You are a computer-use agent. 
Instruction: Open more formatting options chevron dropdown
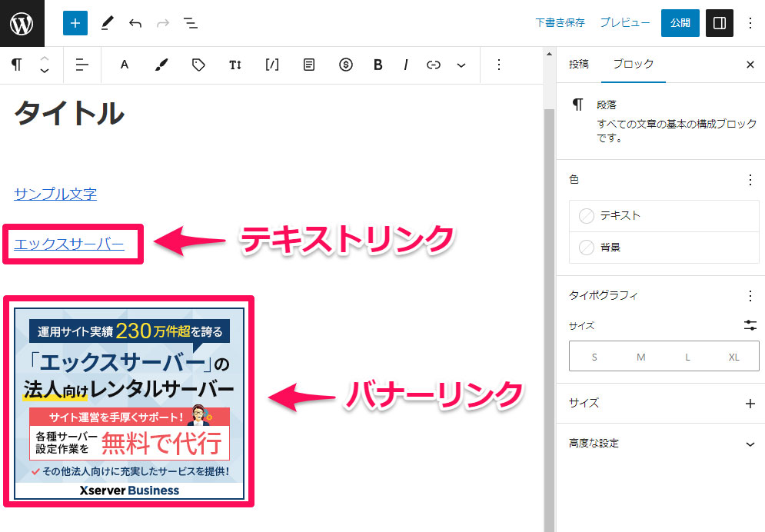point(461,65)
